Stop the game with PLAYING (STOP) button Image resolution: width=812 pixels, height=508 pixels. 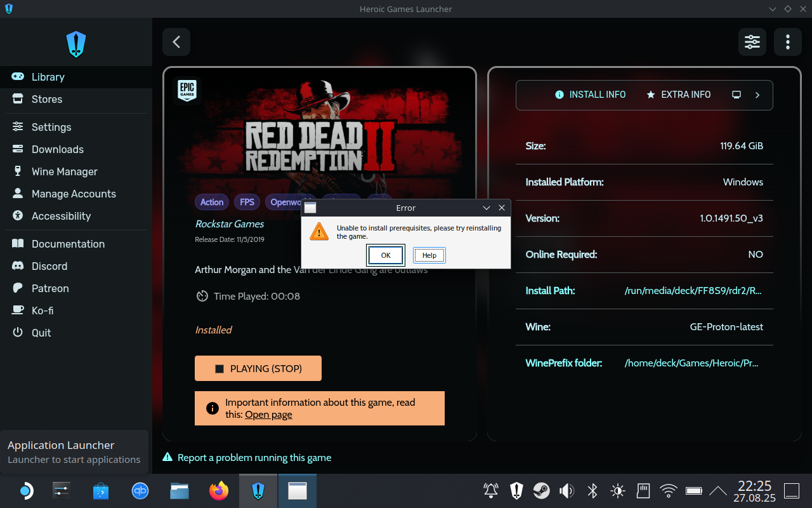point(258,368)
